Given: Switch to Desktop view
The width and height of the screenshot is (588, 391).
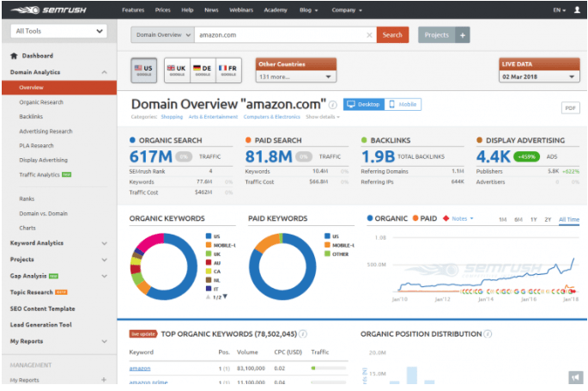Looking at the screenshot, I should click(364, 104).
